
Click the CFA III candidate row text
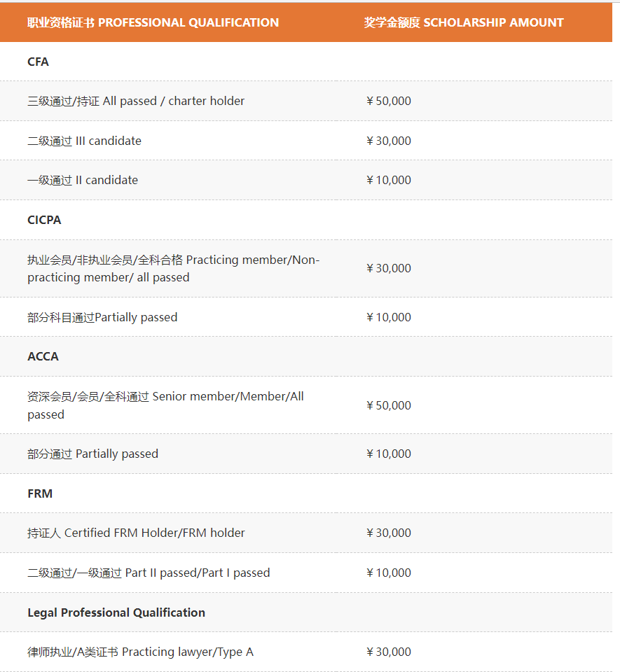coord(84,141)
